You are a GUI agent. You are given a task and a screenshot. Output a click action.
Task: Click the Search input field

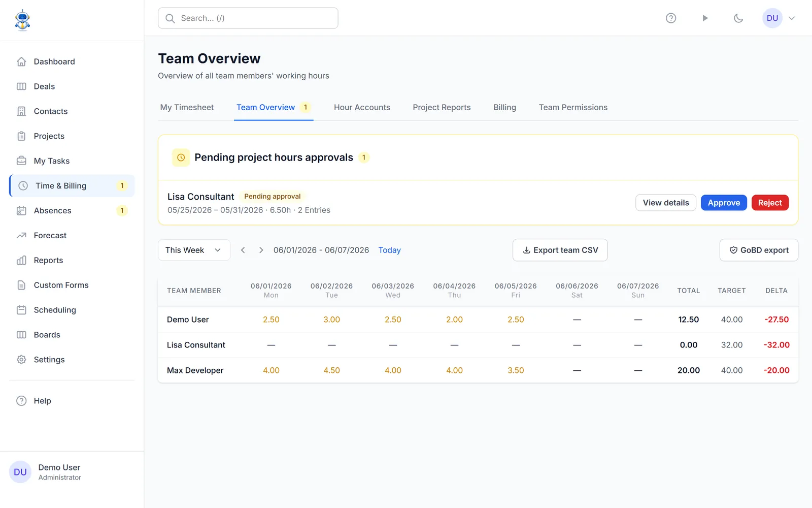[x=248, y=18]
